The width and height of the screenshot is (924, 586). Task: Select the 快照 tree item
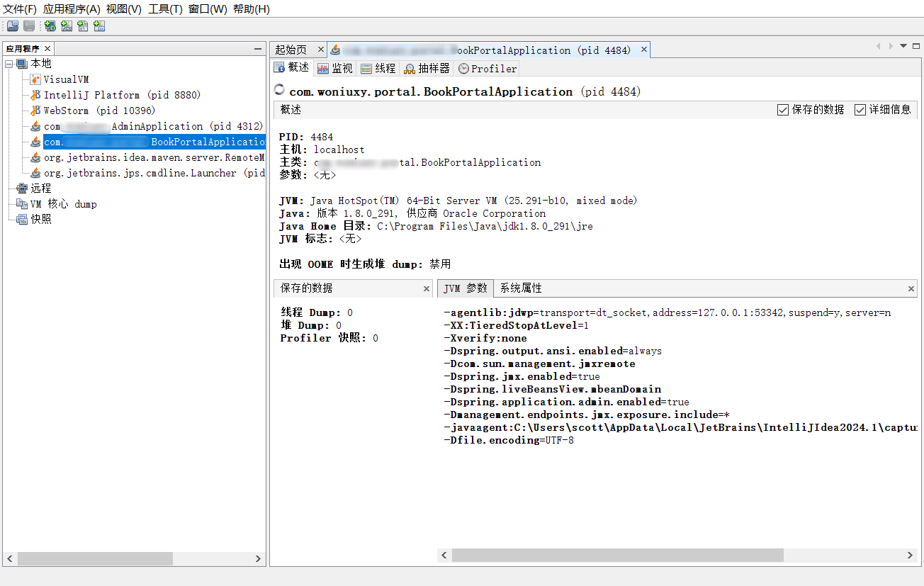pyautogui.click(x=41, y=220)
